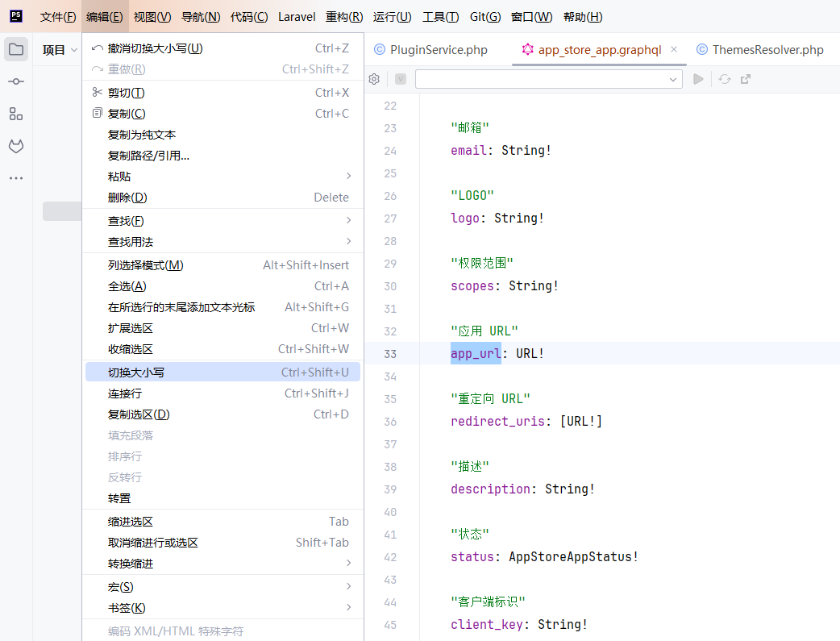Open the Structure tool window icon
The height and width of the screenshot is (641, 840).
click(x=16, y=114)
